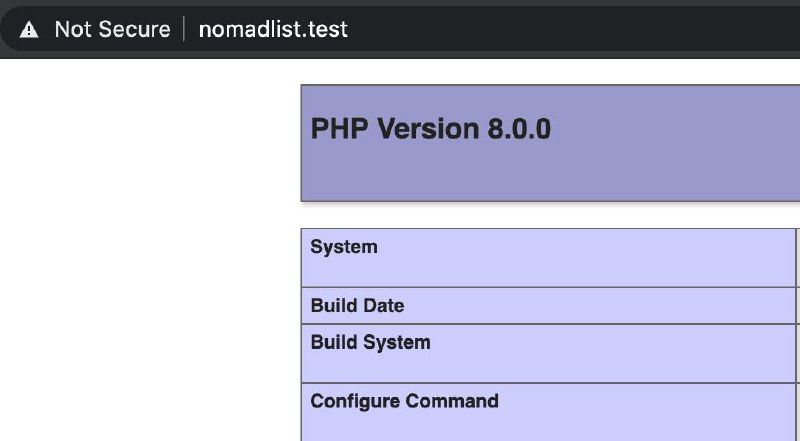Click the nomadlist.test URL text

pyautogui.click(x=273, y=30)
